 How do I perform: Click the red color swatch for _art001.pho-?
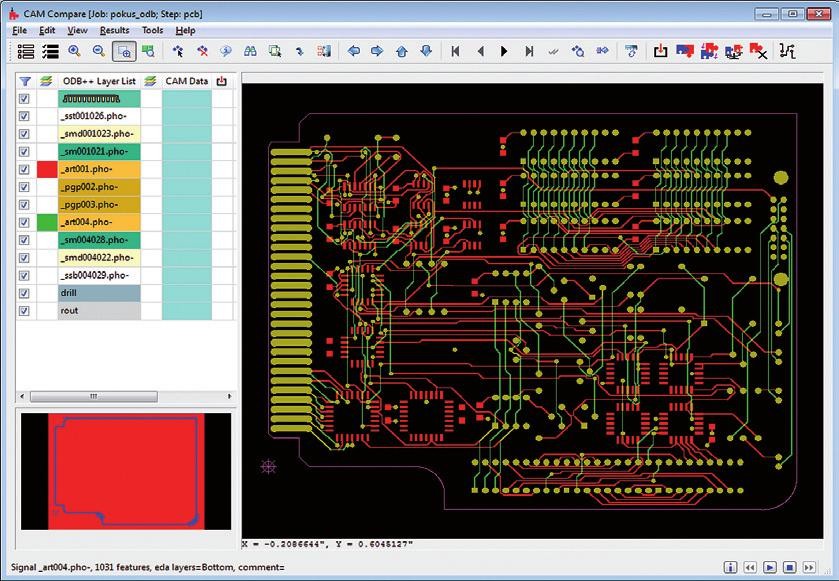point(47,170)
